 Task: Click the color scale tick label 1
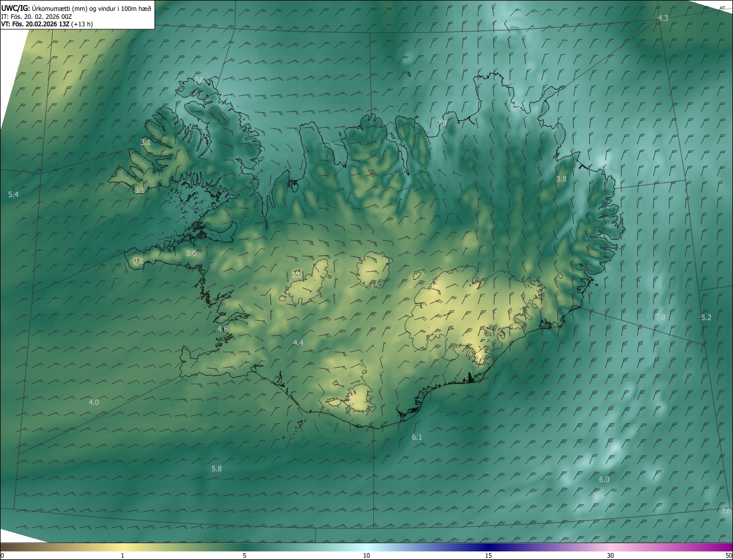(123, 555)
